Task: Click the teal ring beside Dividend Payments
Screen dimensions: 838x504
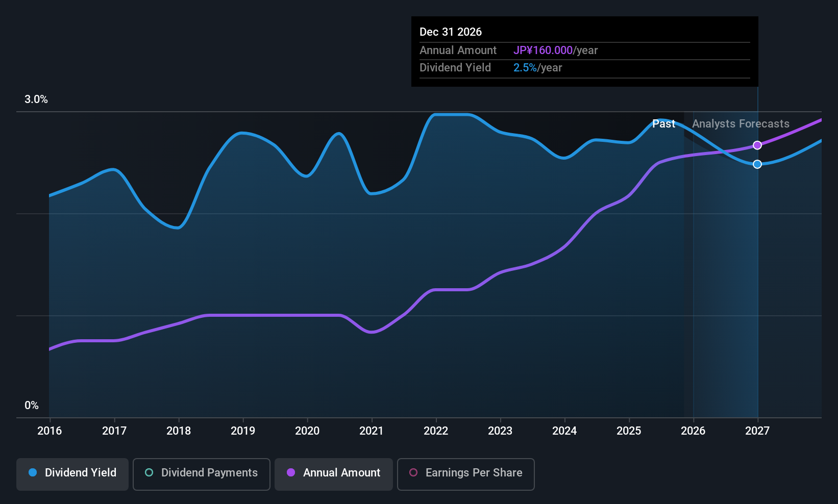Action: tap(149, 473)
